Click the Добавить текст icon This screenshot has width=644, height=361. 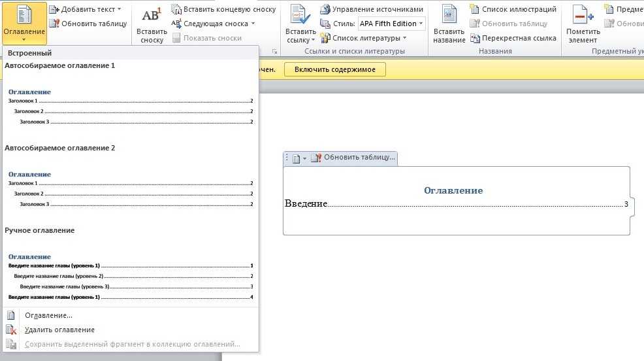coord(54,9)
